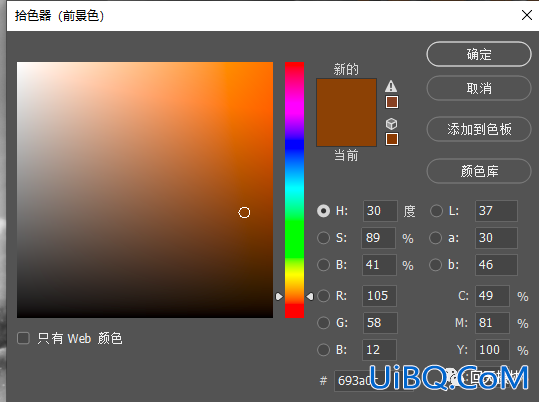The height and width of the screenshot is (402, 539).
Task: Click inside the large color field
Action: tap(145, 190)
